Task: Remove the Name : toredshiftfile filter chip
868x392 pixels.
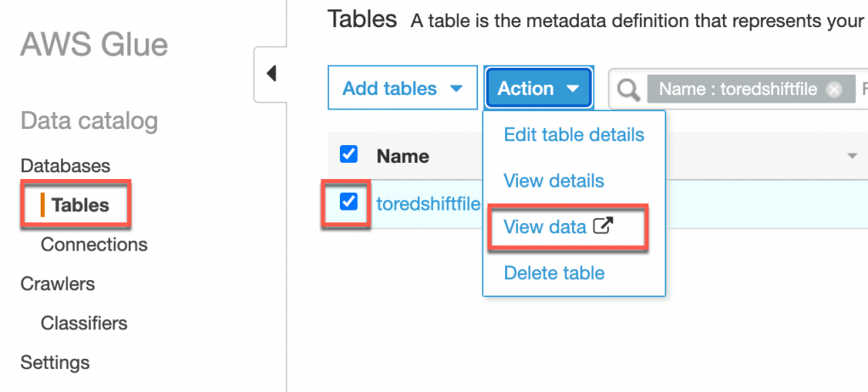Action: click(x=834, y=89)
